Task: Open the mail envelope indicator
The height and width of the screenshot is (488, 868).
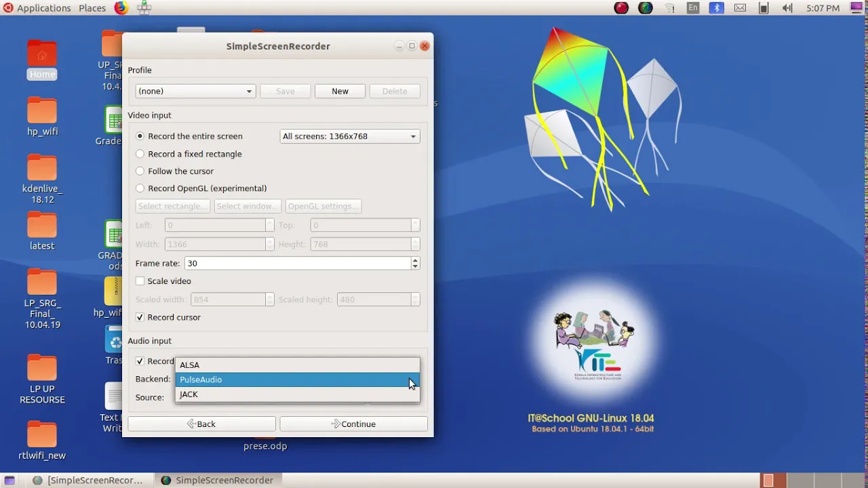Action: pos(740,8)
